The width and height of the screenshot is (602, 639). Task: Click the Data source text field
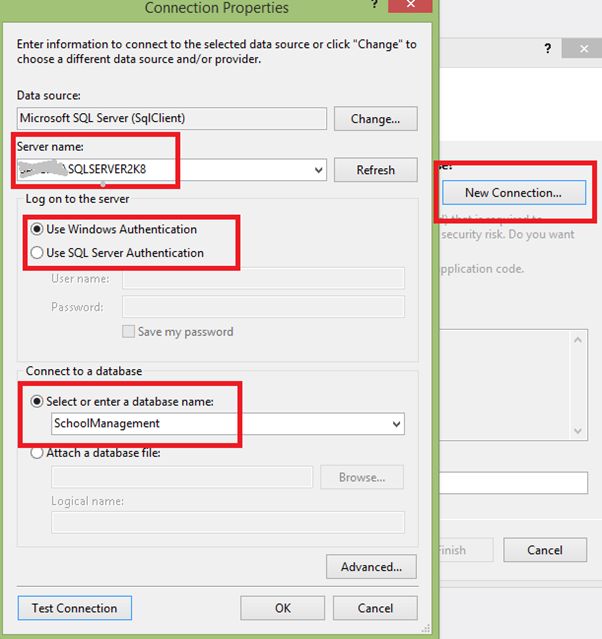coord(172,118)
